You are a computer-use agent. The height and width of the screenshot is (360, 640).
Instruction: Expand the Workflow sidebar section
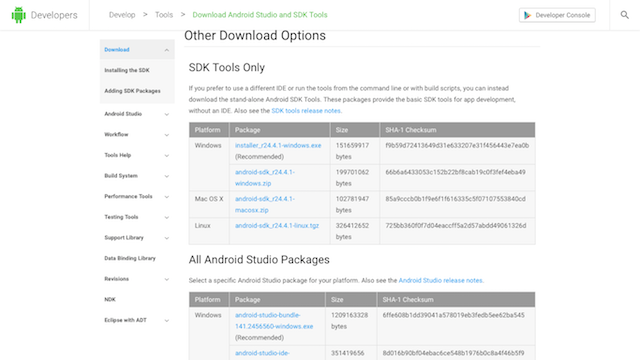coord(167,135)
